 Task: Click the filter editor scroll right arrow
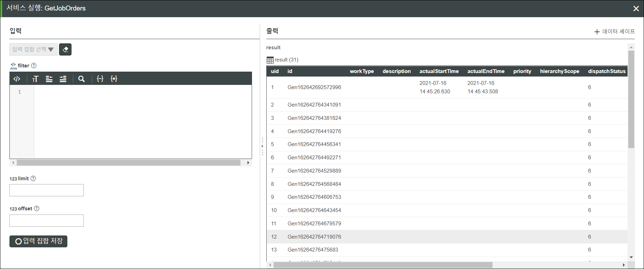point(248,163)
